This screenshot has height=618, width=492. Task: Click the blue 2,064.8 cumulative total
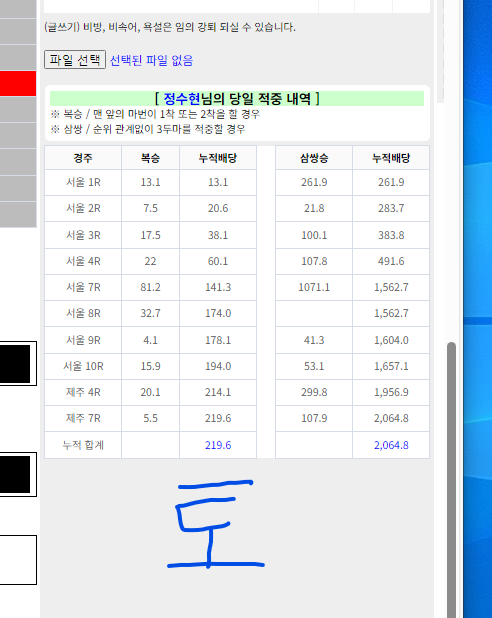tap(391, 445)
